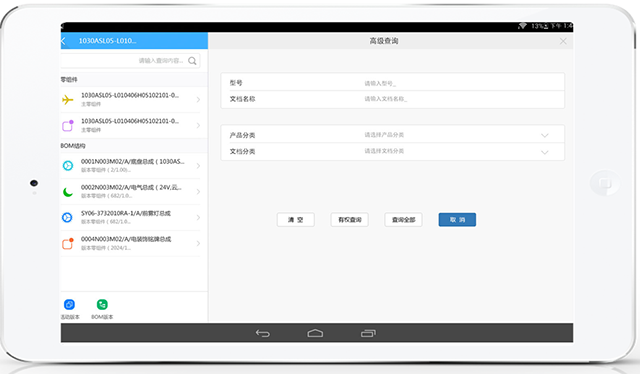Click the 查询全部 button

pyautogui.click(x=403, y=220)
